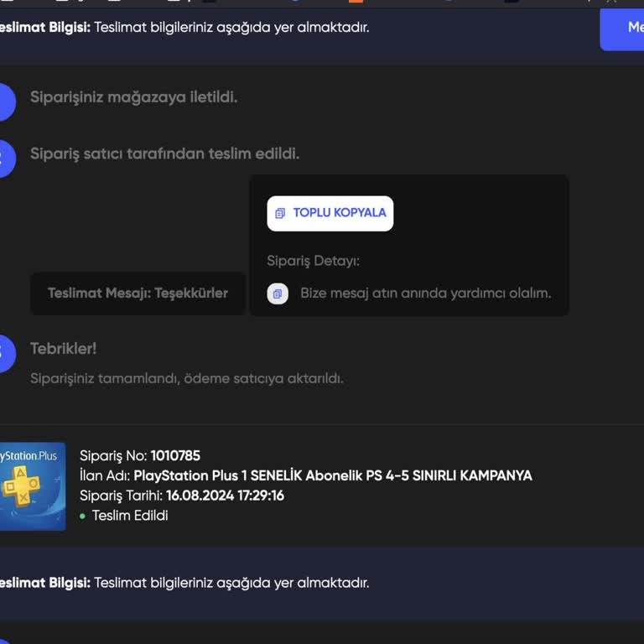
Task: Click the Teslim Edildi status label
Action: click(130, 516)
